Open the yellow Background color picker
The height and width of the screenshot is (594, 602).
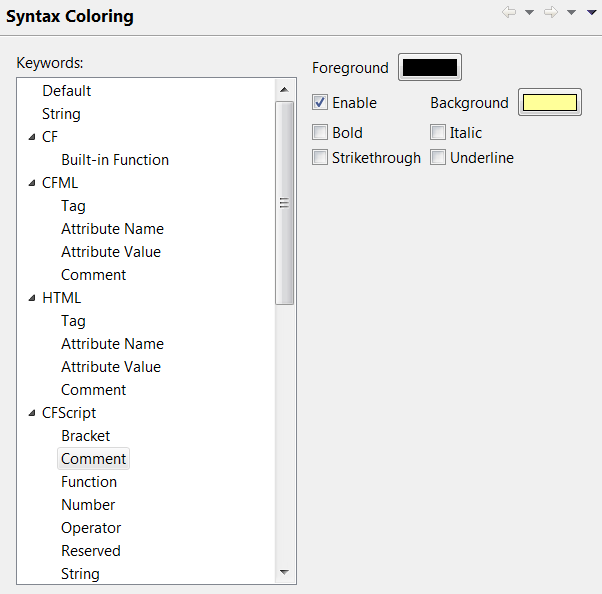pos(549,102)
